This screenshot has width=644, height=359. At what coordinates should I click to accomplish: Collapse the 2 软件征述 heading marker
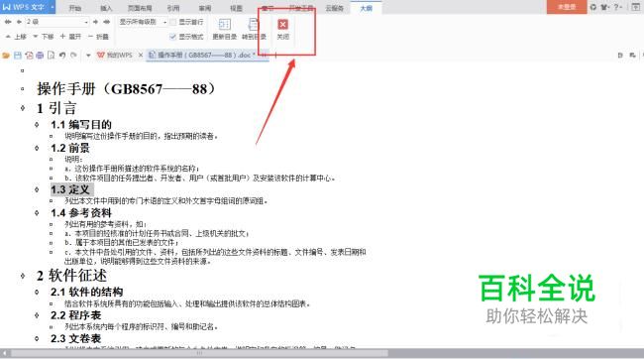coord(23,276)
